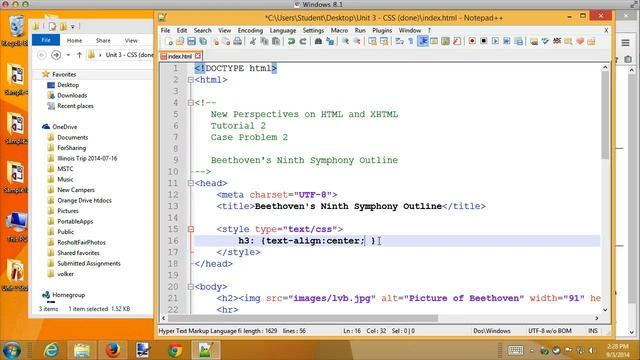The height and width of the screenshot is (360, 640).
Task: Toggle Word Wrap in the toolbar
Action: (x=400, y=41)
